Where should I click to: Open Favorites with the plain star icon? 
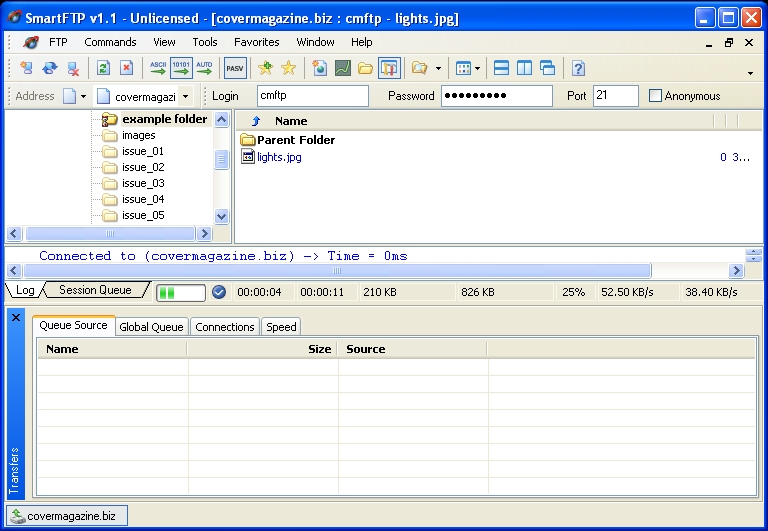tap(288, 68)
